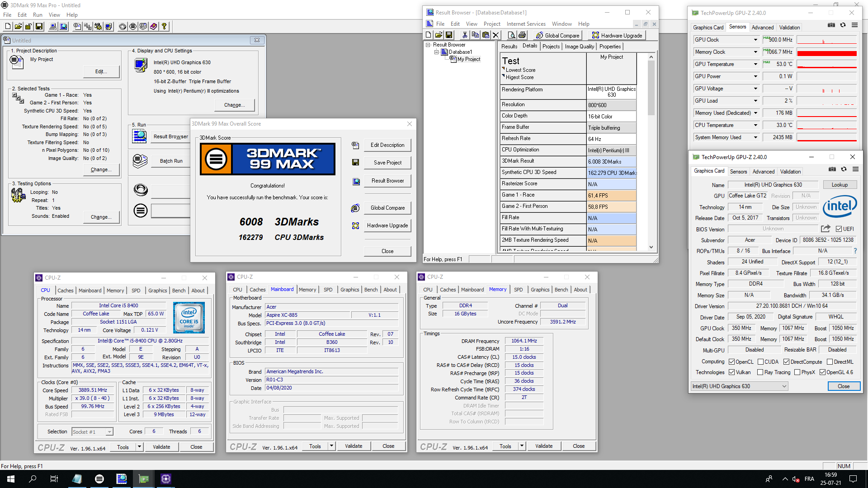Click the bus interface question mark in GPU-Z

click(855, 251)
